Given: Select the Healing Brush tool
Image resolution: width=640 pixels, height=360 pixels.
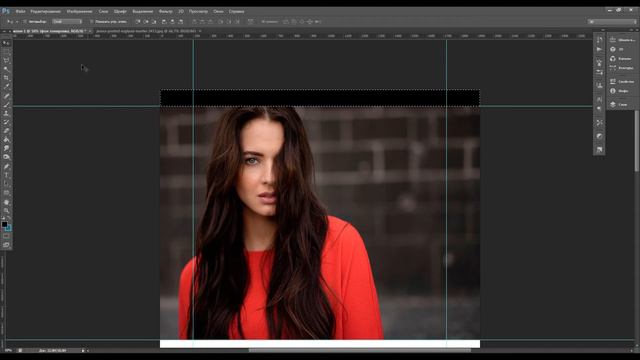Looking at the screenshot, I should (x=6, y=96).
